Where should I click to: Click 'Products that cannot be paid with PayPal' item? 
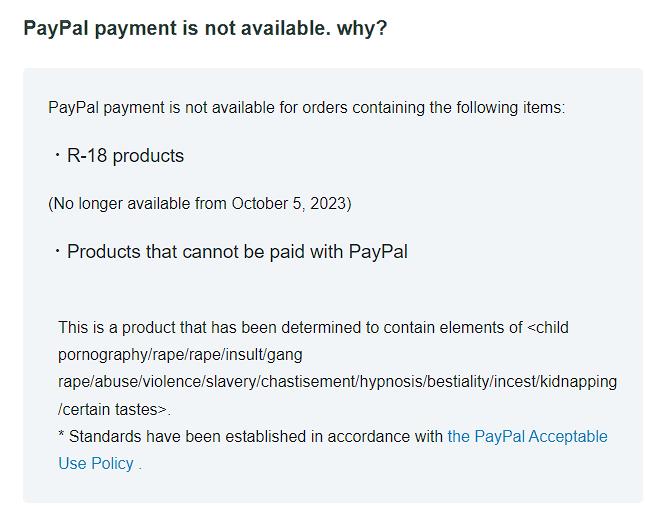pyautogui.click(x=237, y=252)
